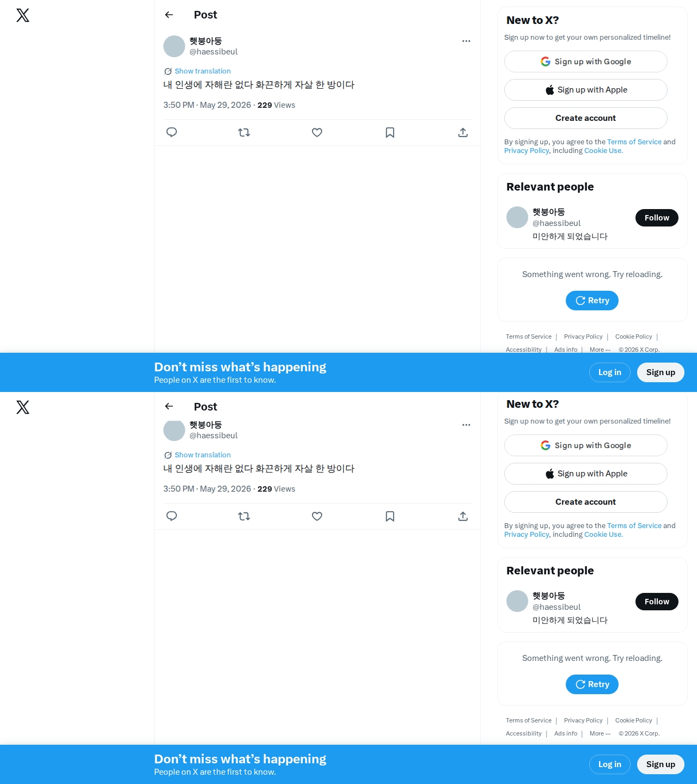Open Terms of Service link in upper signup text

634,142
